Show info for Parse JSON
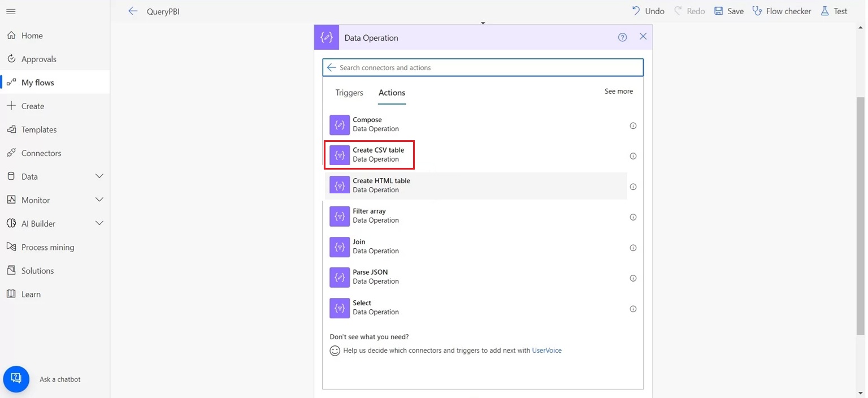 pos(633,278)
